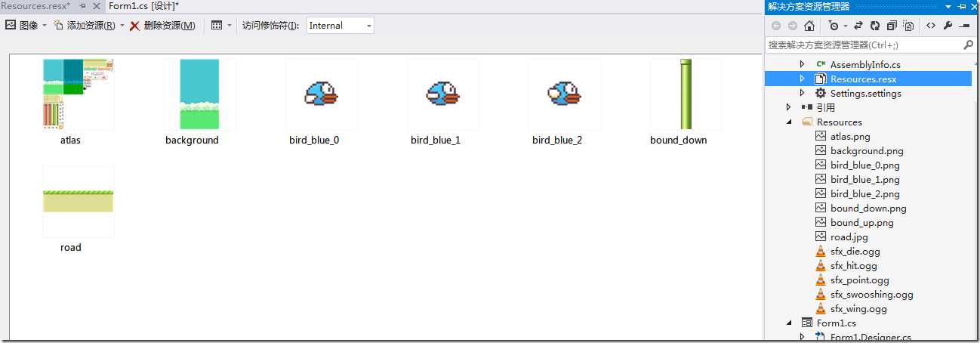The height and width of the screenshot is (343, 980).
Task: Click the Form1.cs form icon
Action: (807, 323)
